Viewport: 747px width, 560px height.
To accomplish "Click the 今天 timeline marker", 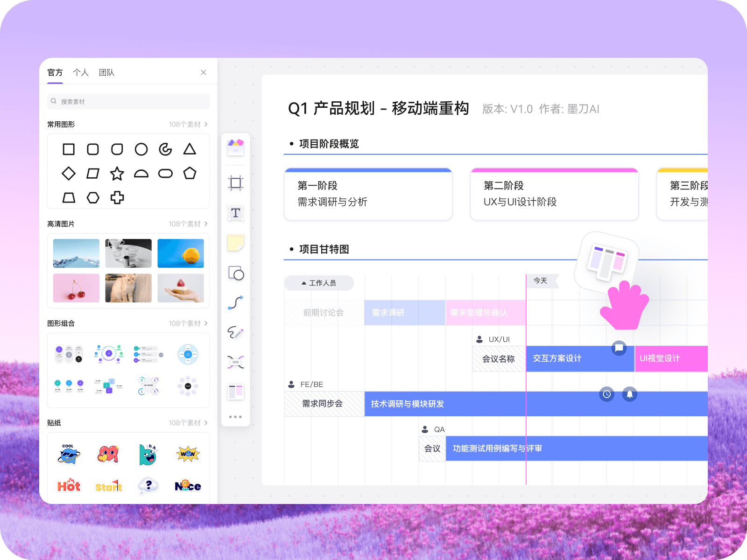I will click(542, 281).
